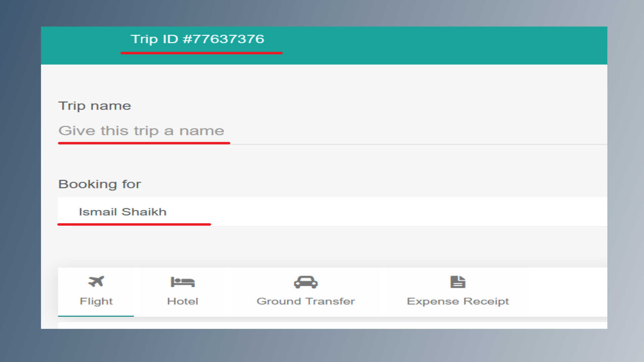Click the 'Trip name' field label

click(x=95, y=106)
